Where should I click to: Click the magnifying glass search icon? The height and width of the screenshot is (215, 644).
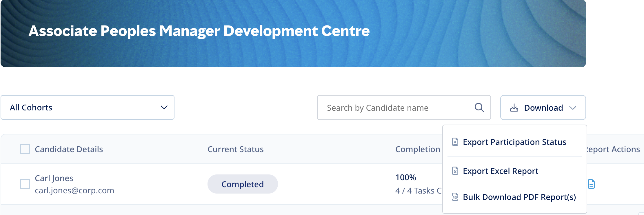pos(479,107)
